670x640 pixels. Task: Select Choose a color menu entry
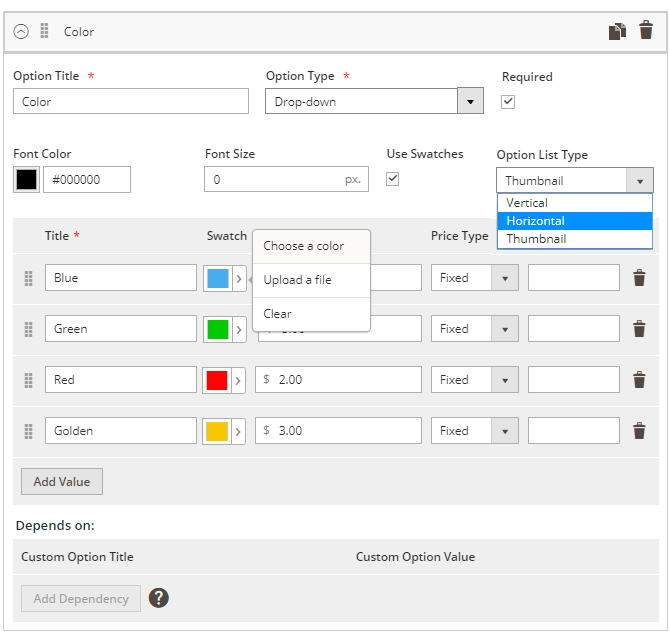click(x=311, y=246)
